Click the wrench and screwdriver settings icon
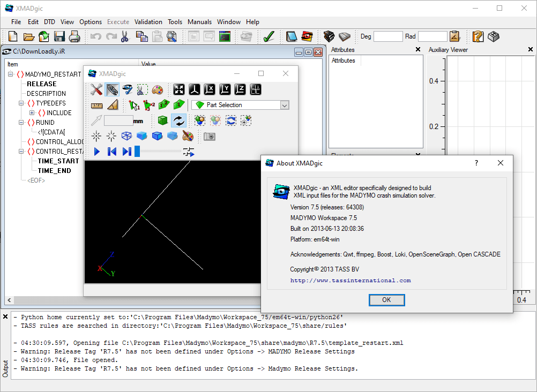The height and width of the screenshot is (392, 537). click(96, 89)
